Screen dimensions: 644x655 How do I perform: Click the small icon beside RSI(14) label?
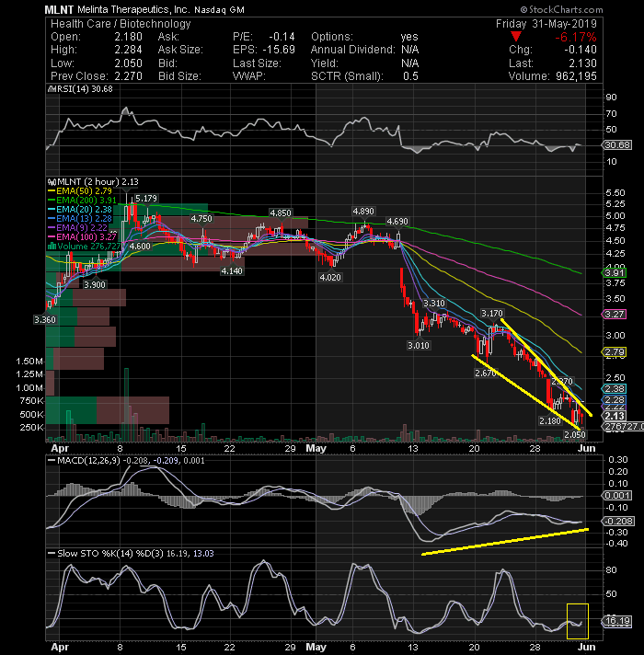[52, 89]
